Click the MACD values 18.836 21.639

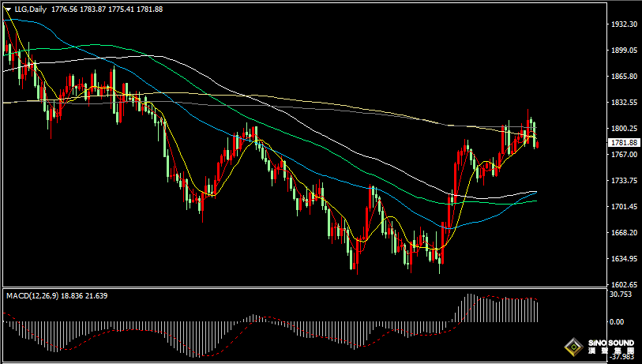pyautogui.click(x=84, y=295)
